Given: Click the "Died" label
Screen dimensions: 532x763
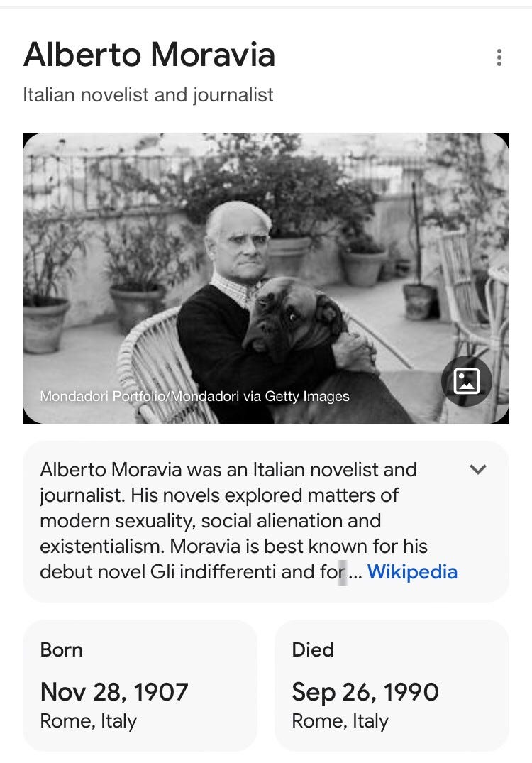Looking at the screenshot, I should pos(313,650).
